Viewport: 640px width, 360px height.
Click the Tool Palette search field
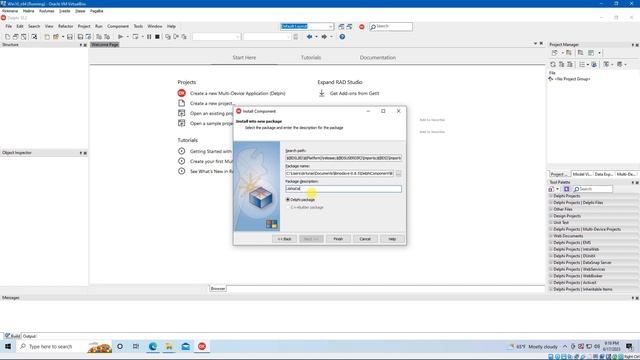pos(593,189)
